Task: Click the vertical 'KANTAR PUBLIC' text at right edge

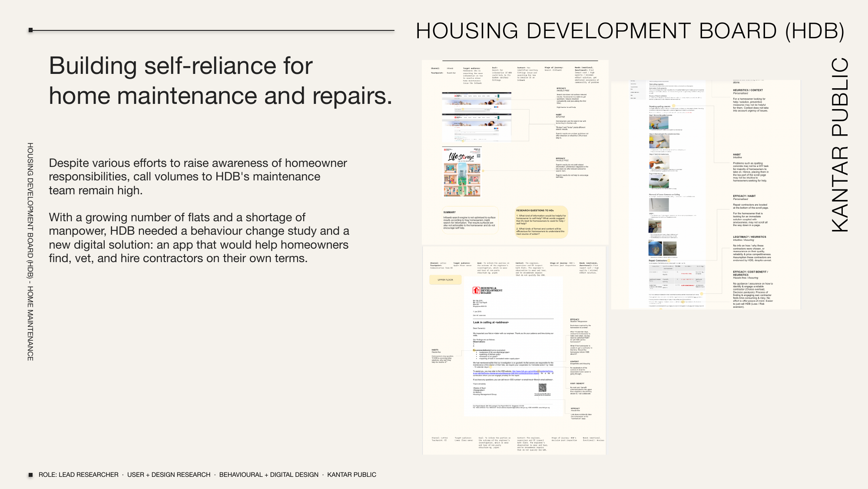Action: tap(839, 144)
